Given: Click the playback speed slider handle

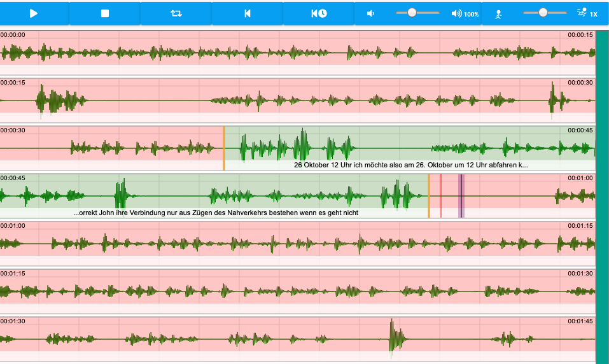Looking at the screenshot, I should point(543,13).
